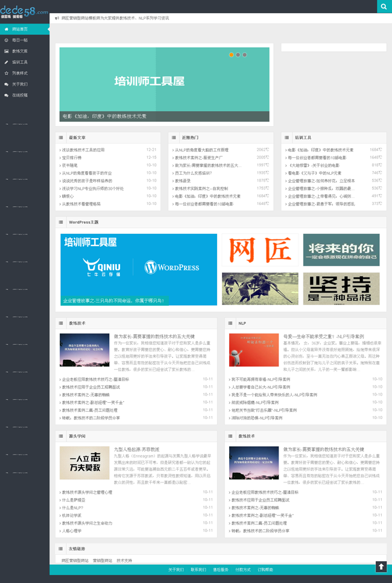This screenshot has width=392, height=583.
Task: Click the 网匠 calligraphy image
Action: [260, 250]
